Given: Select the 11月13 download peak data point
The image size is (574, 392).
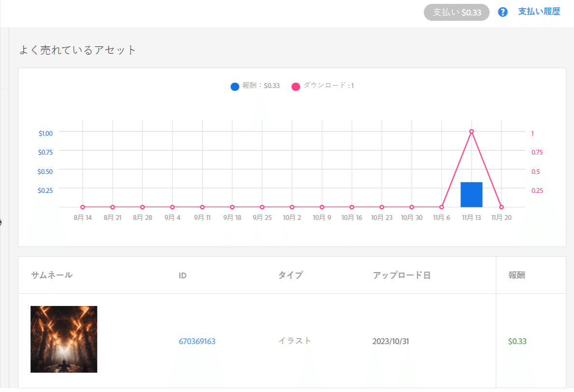Looking at the screenshot, I should point(471,131).
